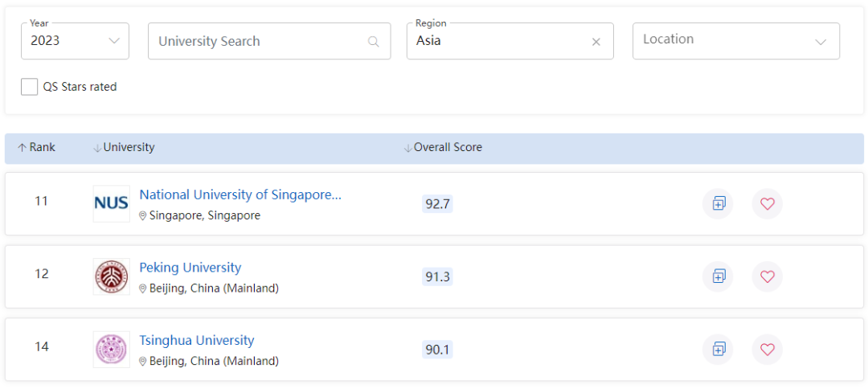Open the Year 2023 dropdown

(75, 41)
